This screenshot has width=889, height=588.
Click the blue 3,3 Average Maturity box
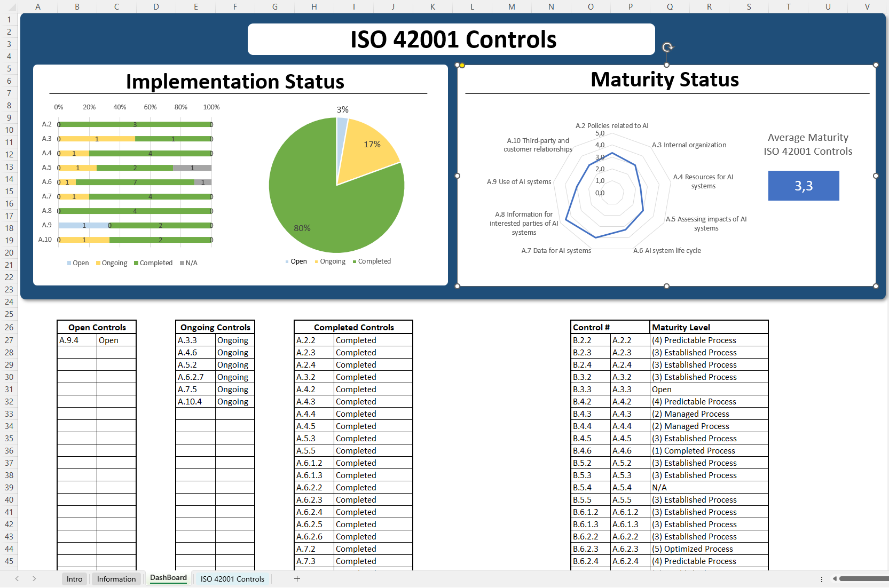pos(804,186)
